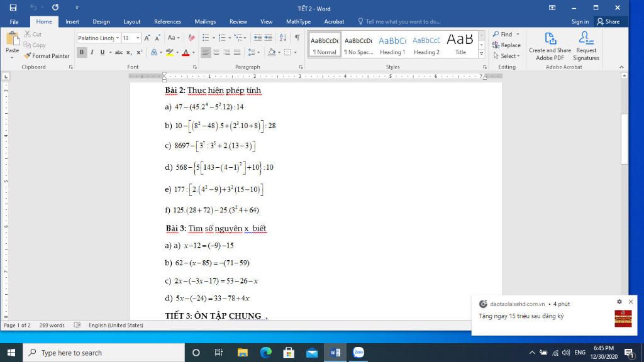The width and height of the screenshot is (644, 362).
Task: Switch to the Review tab
Action: click(x=238, y=22)
